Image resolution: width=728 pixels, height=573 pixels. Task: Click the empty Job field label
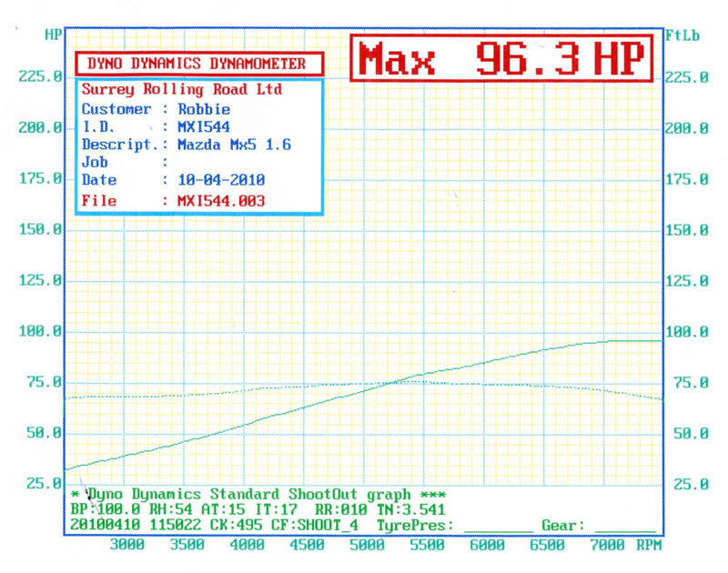[95, 162]
